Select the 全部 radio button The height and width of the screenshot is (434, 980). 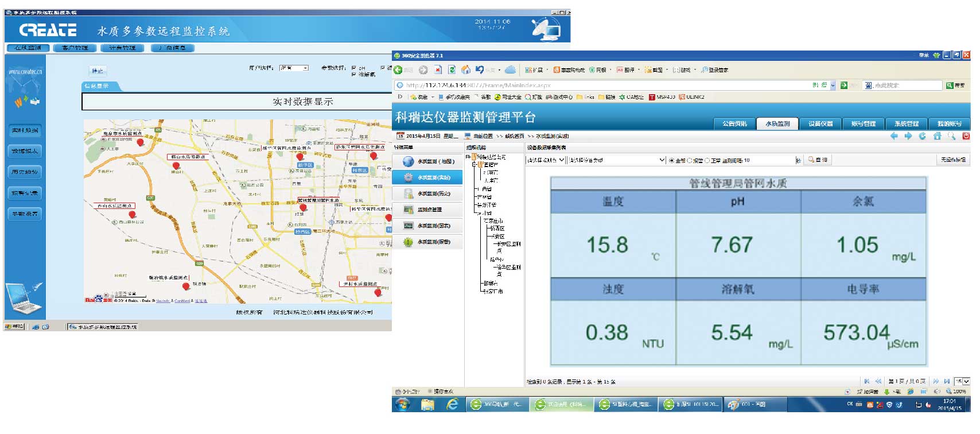[x=672, y=161]
